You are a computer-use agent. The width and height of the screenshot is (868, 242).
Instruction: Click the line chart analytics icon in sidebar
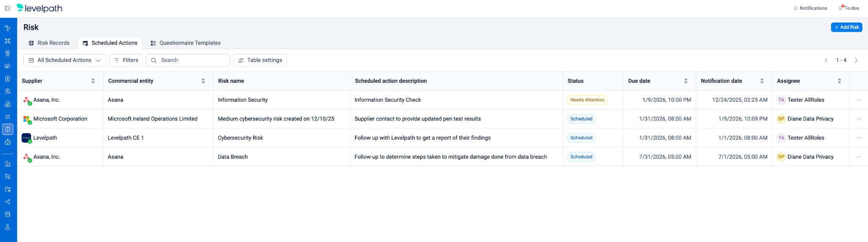pyautogui.click(x=8, y=117)
